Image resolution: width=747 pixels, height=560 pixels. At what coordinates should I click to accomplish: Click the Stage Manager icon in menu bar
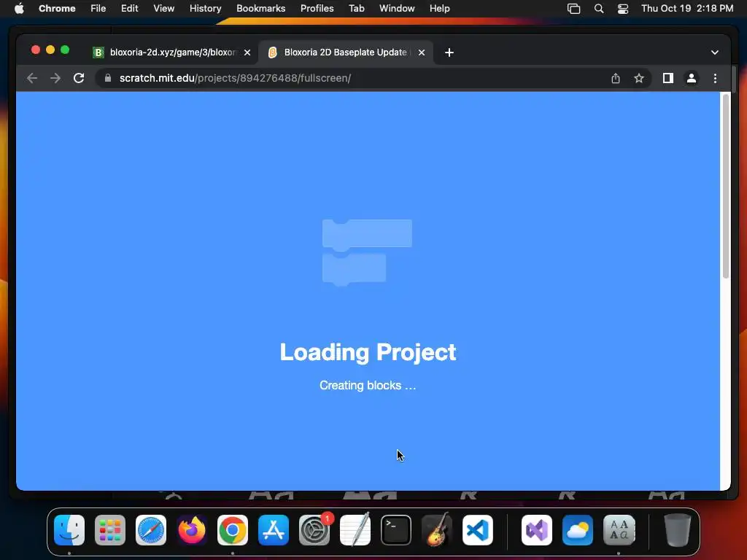tap(573, 9)
